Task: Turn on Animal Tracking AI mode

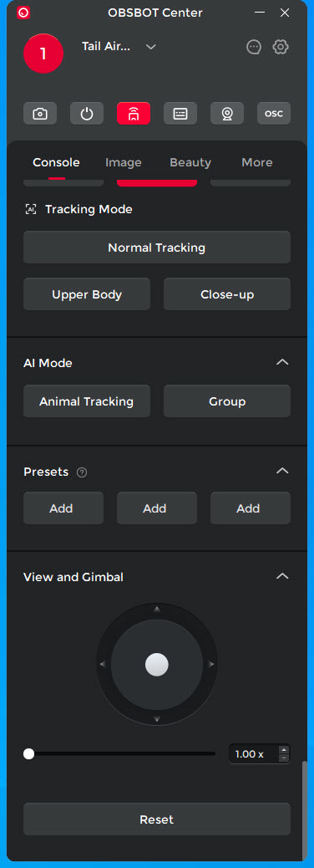Action: [x=87, y=401]
